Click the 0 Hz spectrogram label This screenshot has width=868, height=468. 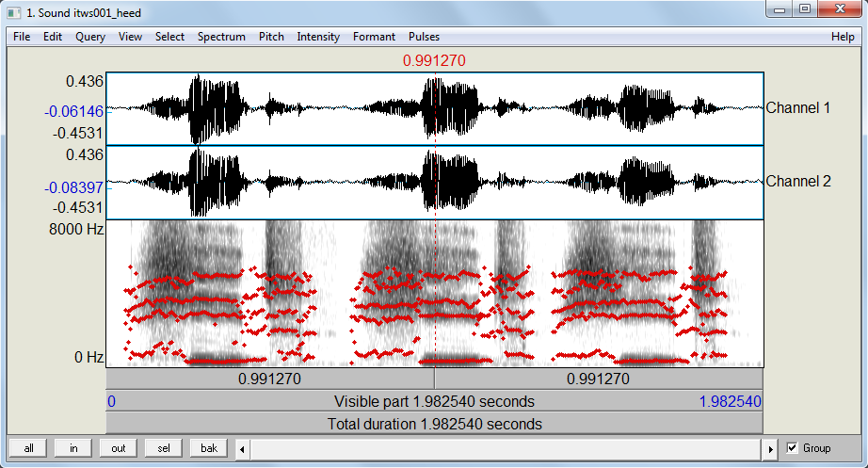[x=88, y=357]
